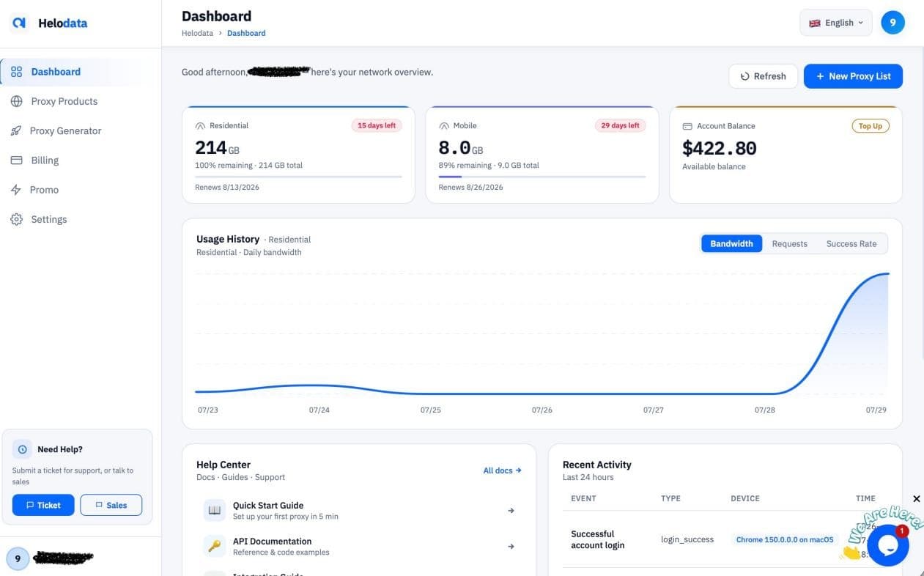Open the live chat bubble
This screenshot has width=924, height=576.
(x=888, y=545)
